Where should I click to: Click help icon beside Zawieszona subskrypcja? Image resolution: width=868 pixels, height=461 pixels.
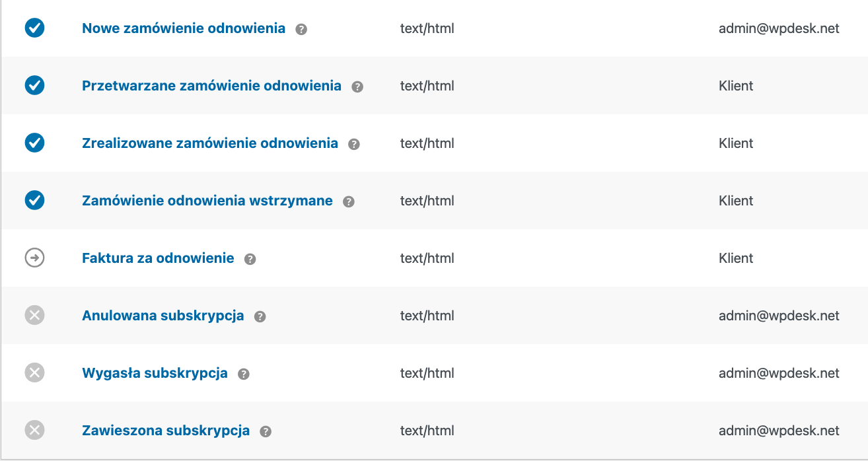point(266,431)
